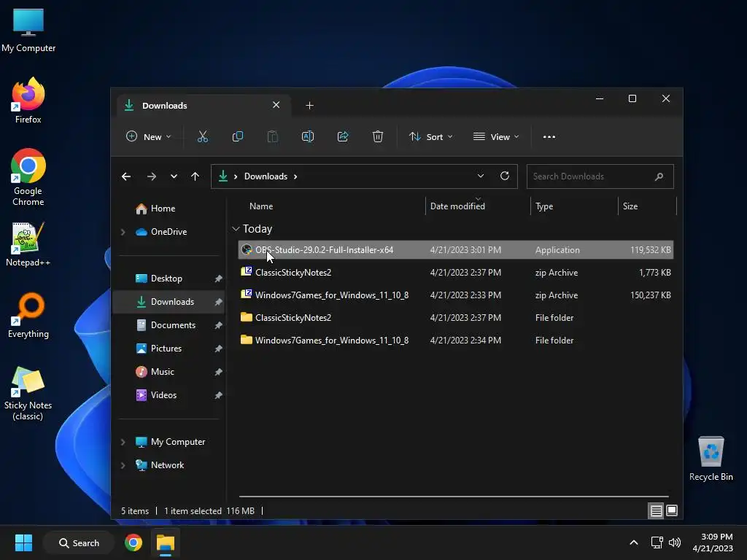Close the Downloads tab
The height and width of the screenshot is (560, 747).
point(276,105)
